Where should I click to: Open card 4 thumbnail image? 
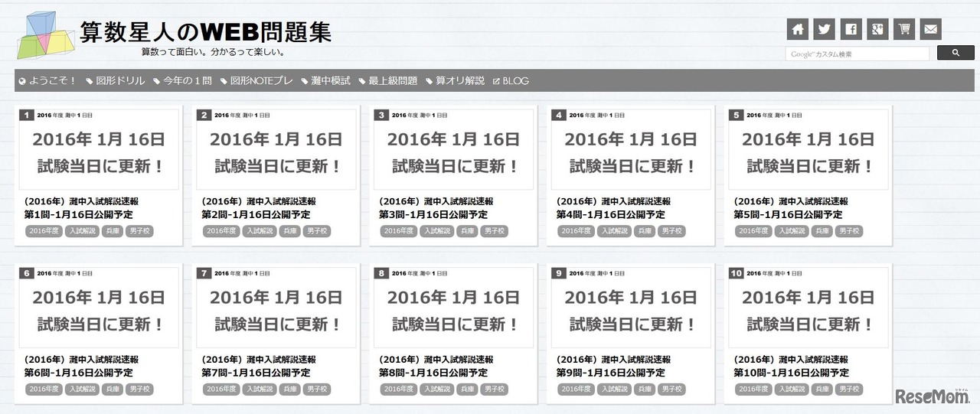point(631,149)
